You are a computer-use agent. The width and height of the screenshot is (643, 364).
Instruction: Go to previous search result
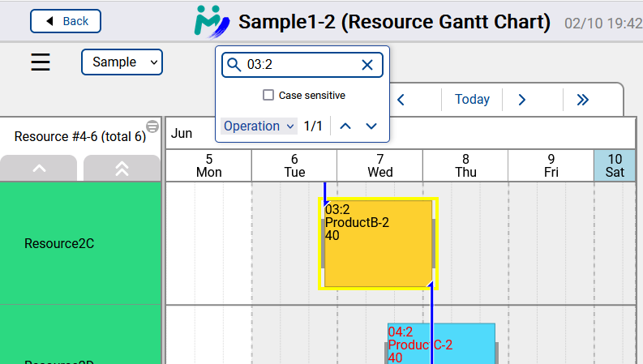(345, 126)
